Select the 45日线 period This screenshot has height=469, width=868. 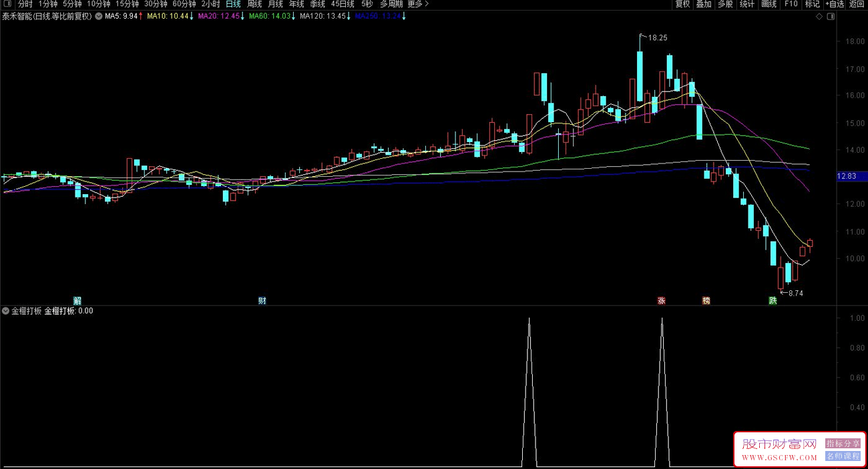(343, 4)
